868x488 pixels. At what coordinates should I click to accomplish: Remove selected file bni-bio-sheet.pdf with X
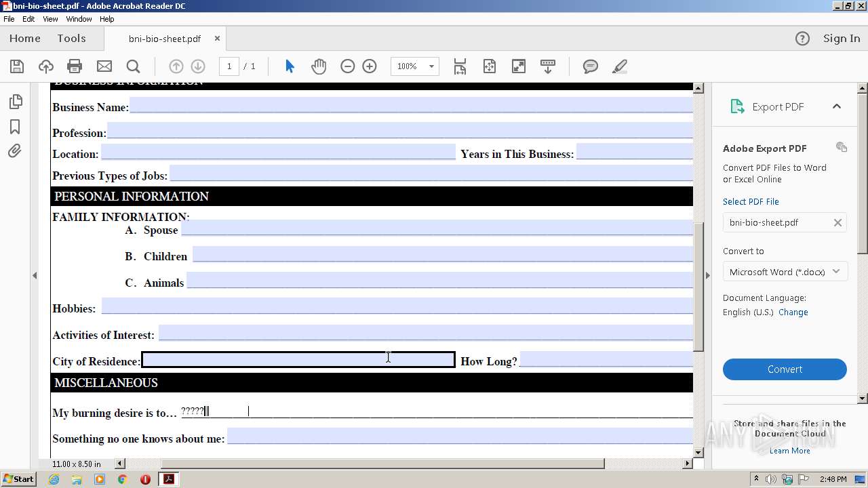pos(837,222)
